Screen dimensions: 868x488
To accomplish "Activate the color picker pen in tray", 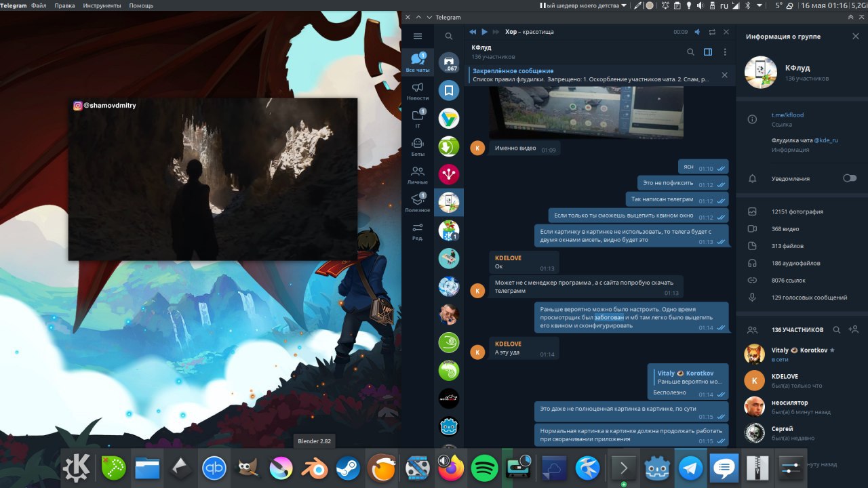I will click(x=637, y=5).
